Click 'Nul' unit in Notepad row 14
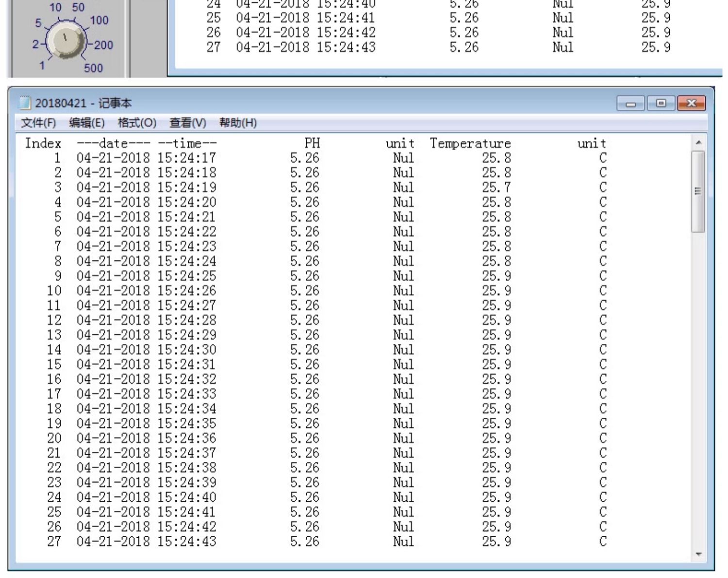Image resolution: width=728 pixels, height=578 pixels. coord(403,350)
